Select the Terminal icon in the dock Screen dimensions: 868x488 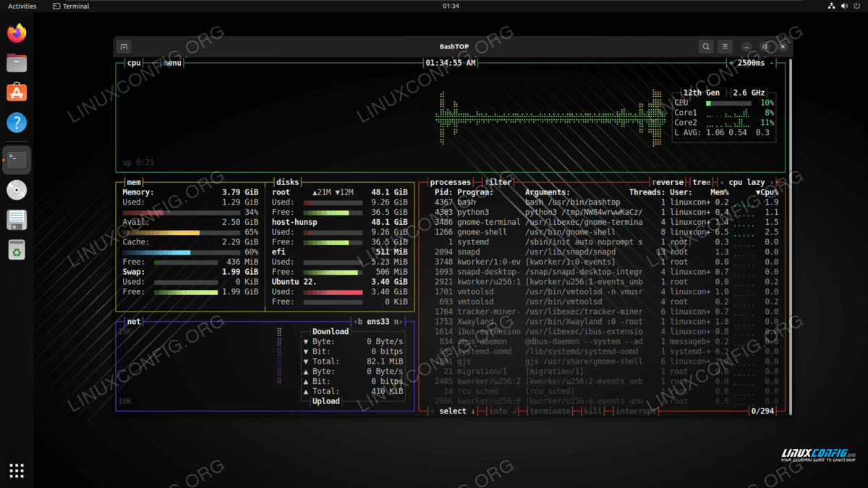pos(17,160)
